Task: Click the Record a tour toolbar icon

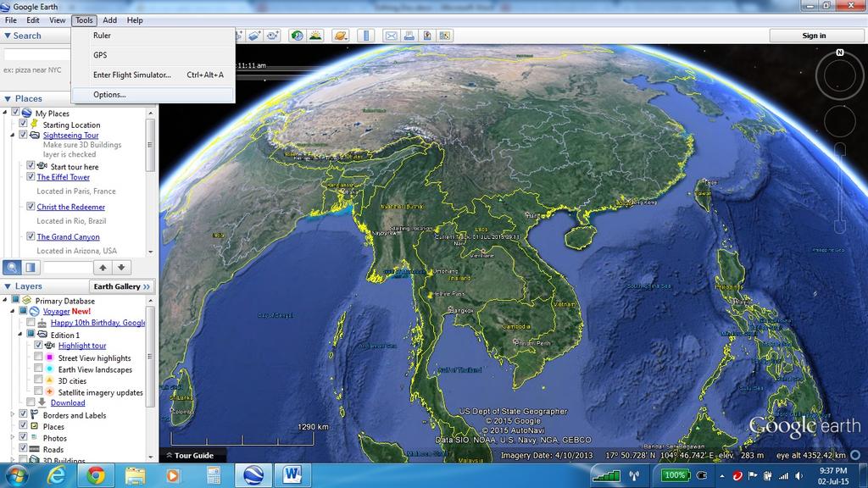Action: 272,36
